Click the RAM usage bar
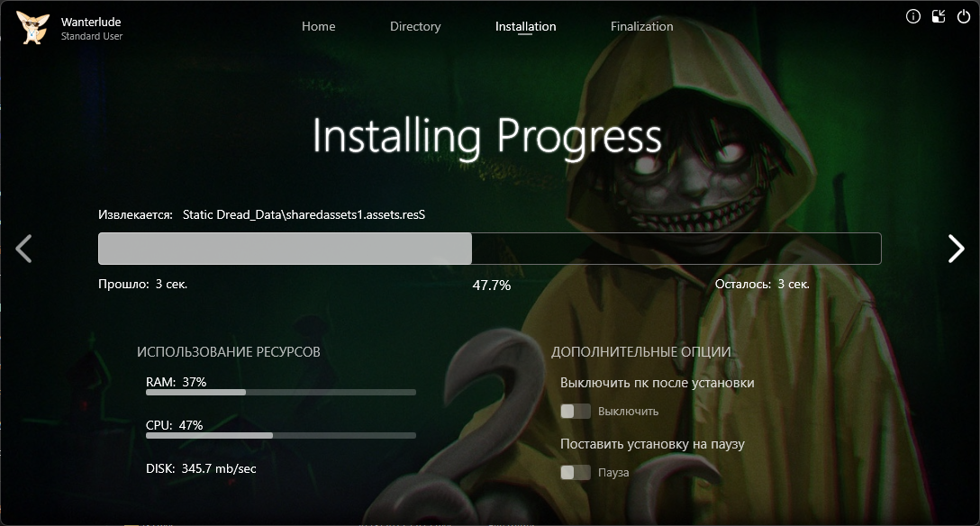The image size is (980, 526). [x=281, y=393]
